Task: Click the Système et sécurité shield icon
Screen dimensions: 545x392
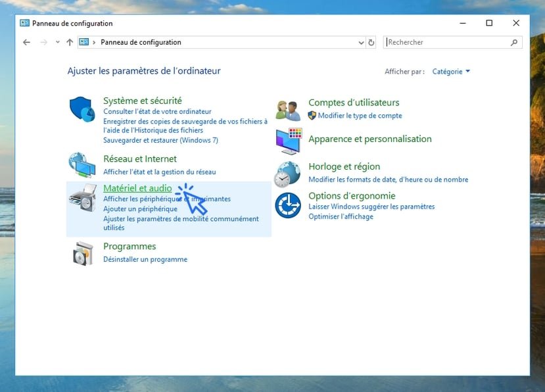Action: 82,109
